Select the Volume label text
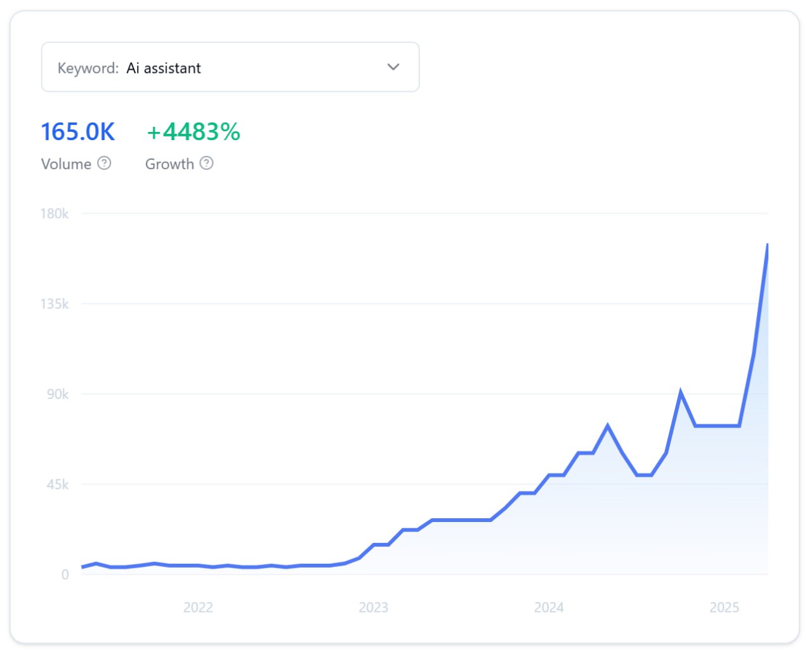The image size is (812, 659). [66, 164]
